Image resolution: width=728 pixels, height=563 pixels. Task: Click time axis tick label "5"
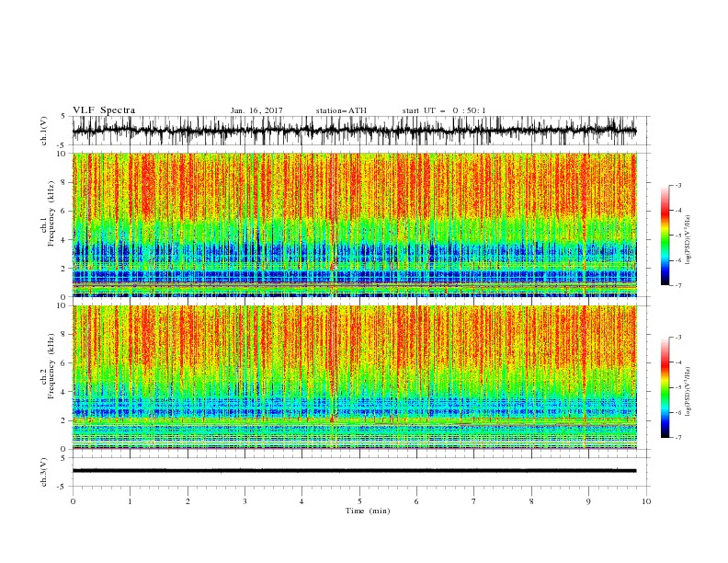point(359,501)
